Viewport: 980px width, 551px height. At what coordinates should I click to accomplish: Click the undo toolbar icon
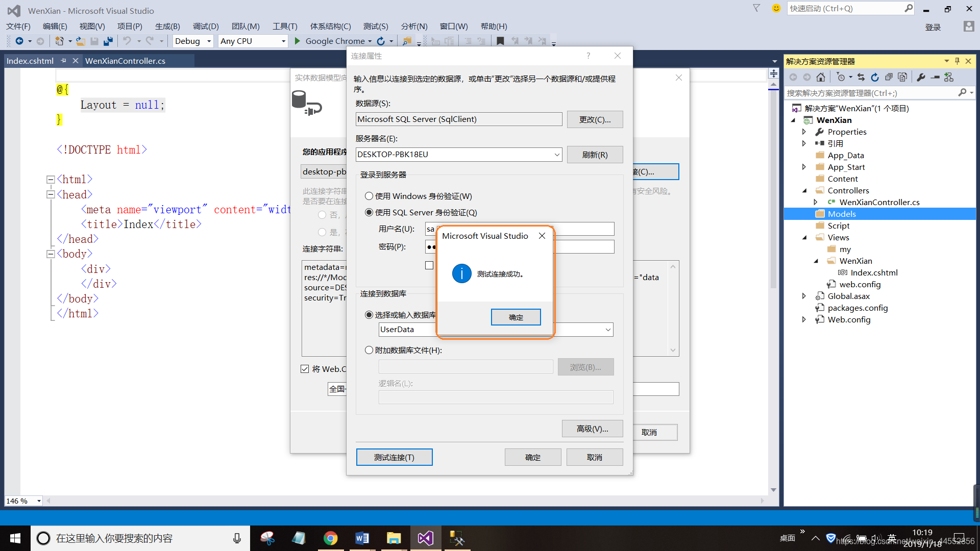coord(127,41)
